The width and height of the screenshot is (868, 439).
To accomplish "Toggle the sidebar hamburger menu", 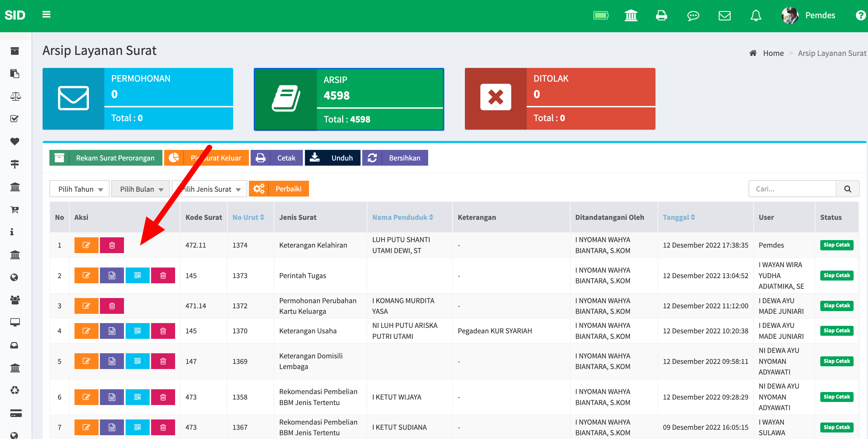I will [46, 14].
